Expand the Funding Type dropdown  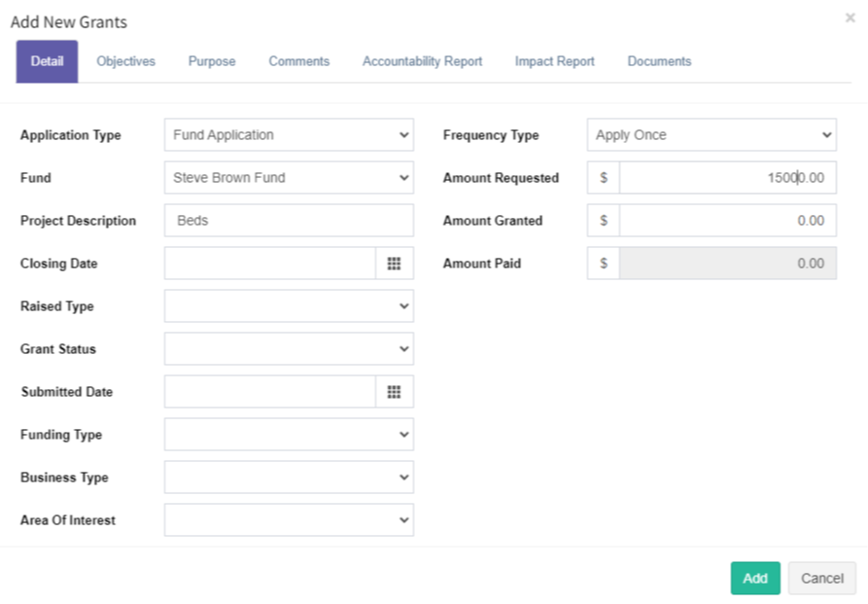(x=289, y=435)
